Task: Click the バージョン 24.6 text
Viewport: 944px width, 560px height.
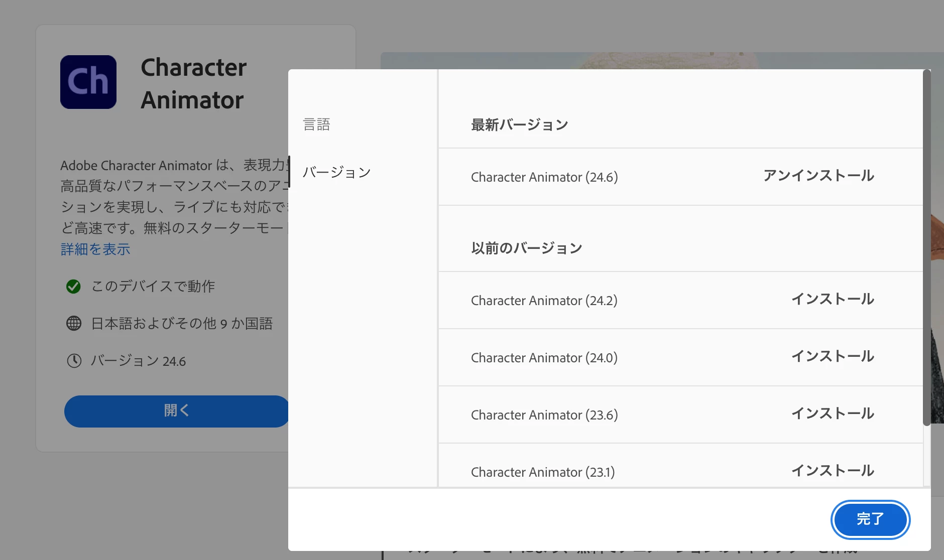Action: pyautogui.click(x=139, y=361)
